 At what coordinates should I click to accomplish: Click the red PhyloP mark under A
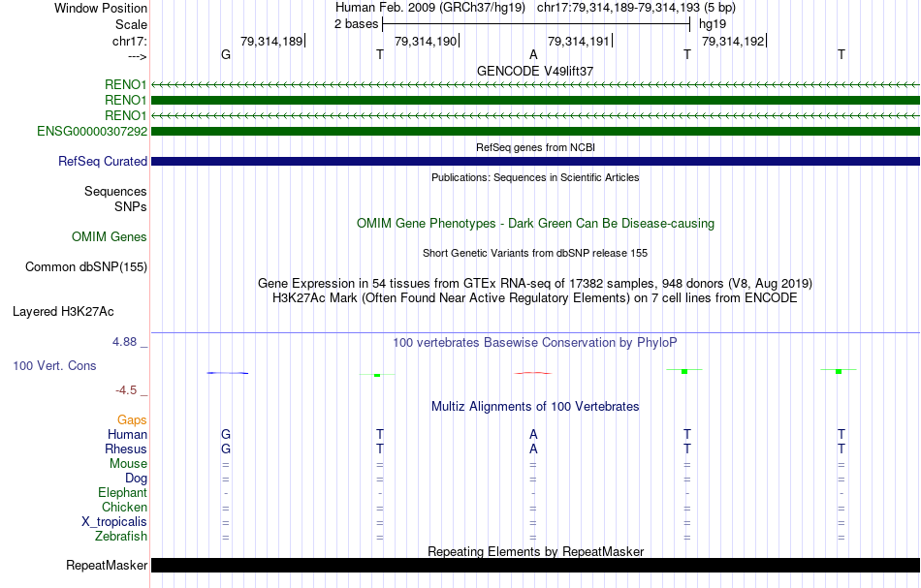533,373
